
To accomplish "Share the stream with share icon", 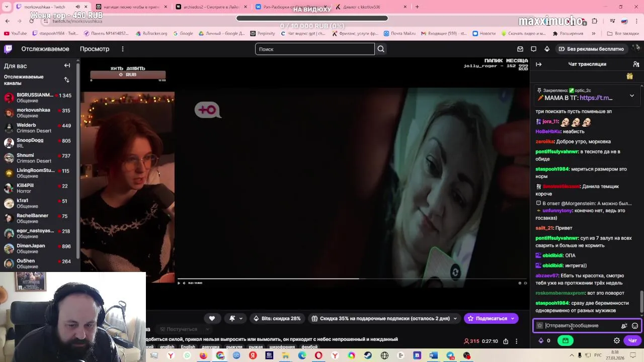I will (506, 341).
